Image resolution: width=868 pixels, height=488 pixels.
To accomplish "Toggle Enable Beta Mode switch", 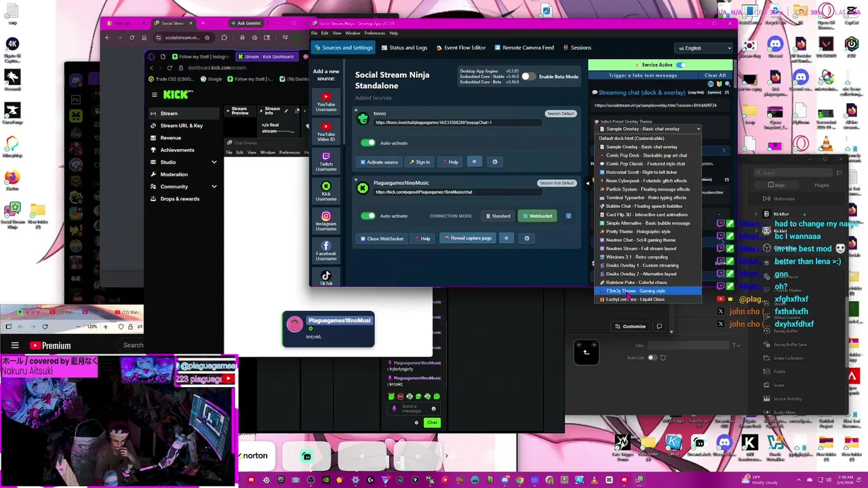I will click(x=528, y=77).
